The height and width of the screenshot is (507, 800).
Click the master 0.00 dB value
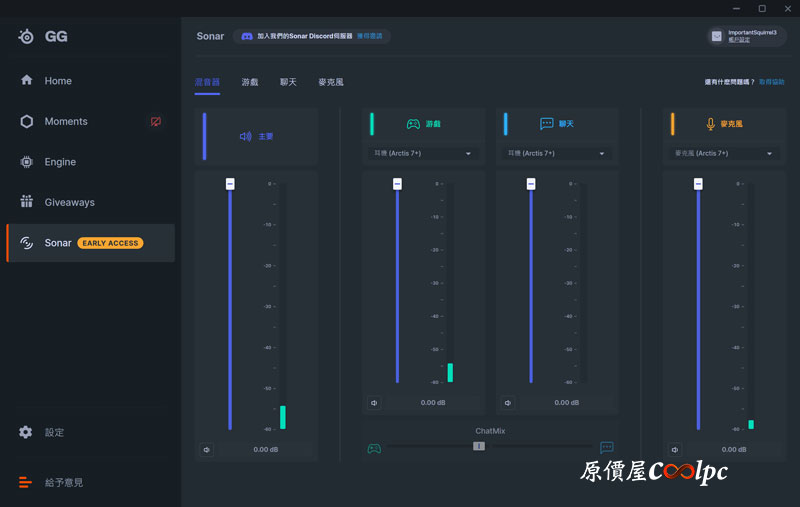pyautogui.click(x=266, y=449)
